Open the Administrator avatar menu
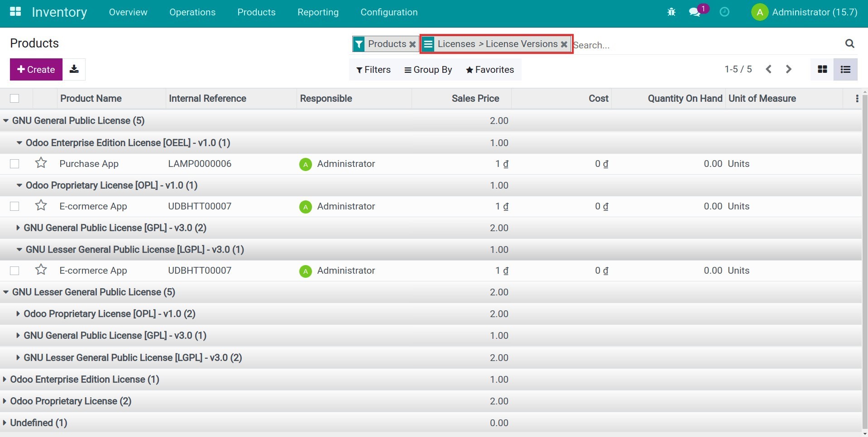The width and height of the screenshot is (868, 437). [x=760, y=12]
